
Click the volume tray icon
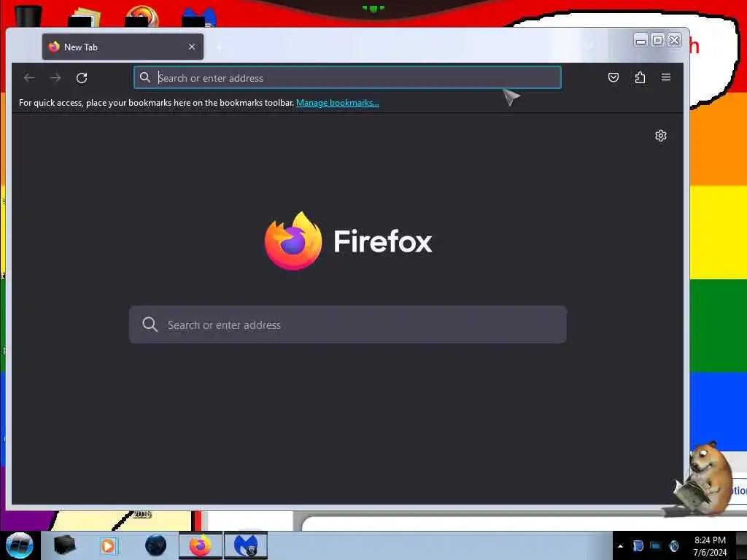point(673,545)
